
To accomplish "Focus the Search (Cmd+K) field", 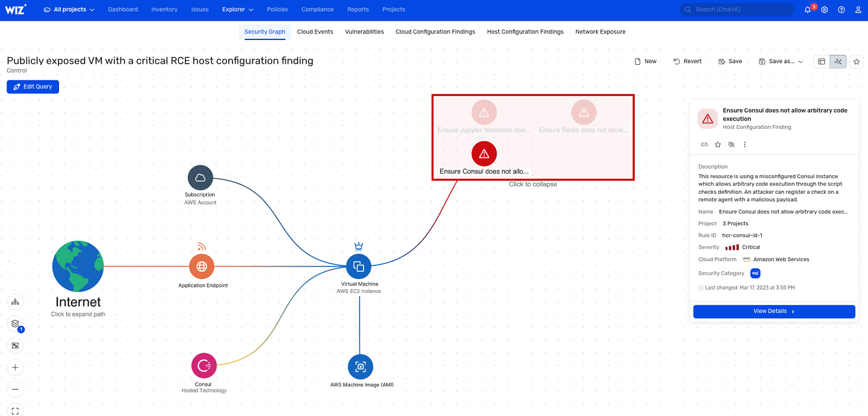I will tap(737, 10).
